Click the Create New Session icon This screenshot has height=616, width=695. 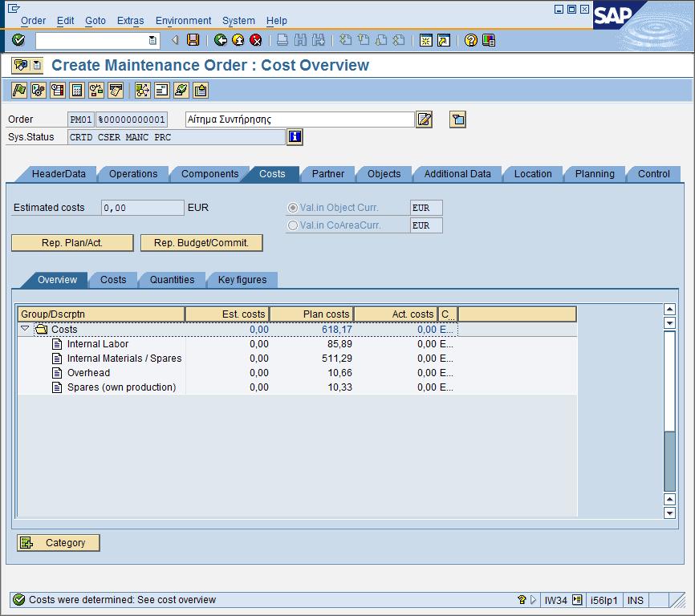click(x=426, y=40)
